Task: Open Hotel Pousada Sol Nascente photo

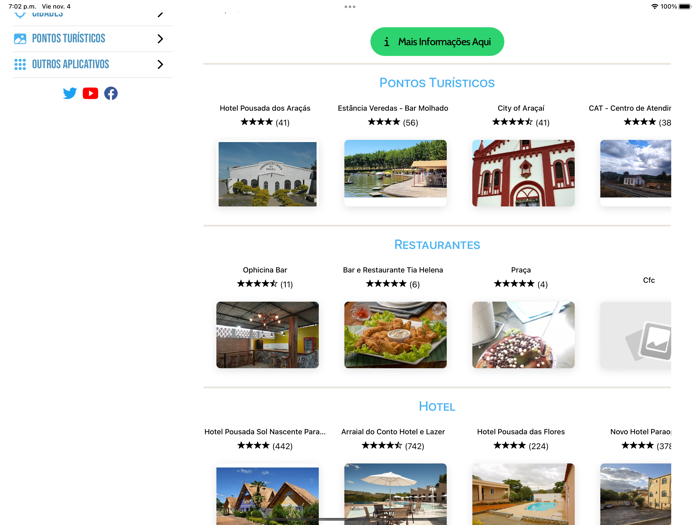Action: tap(267, 496)
